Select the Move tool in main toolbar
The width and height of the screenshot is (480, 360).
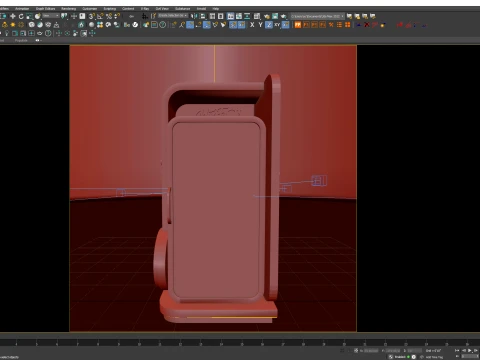coord(13,16)
